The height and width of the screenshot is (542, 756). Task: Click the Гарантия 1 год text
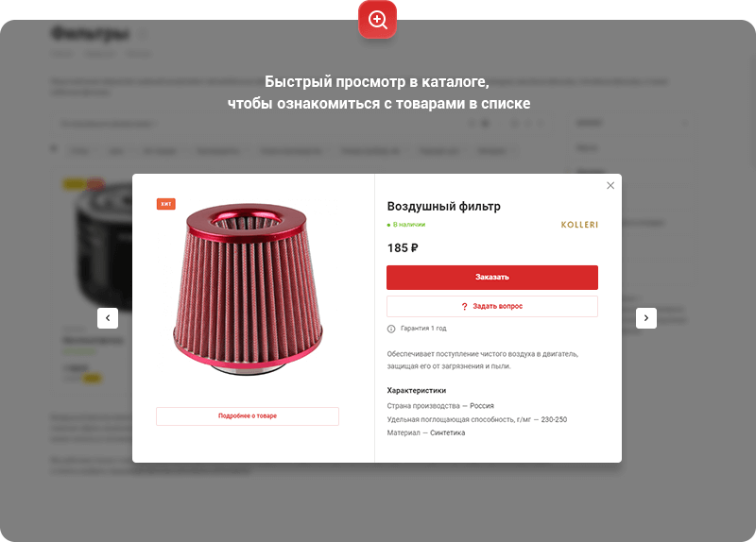(423, 329)
